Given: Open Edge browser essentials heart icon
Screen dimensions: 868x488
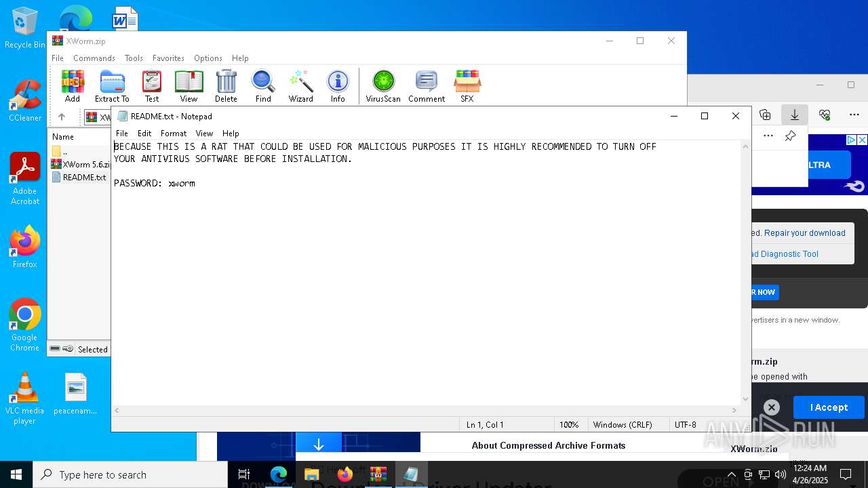Looking at the screenshot, I should tap(825, 115).
